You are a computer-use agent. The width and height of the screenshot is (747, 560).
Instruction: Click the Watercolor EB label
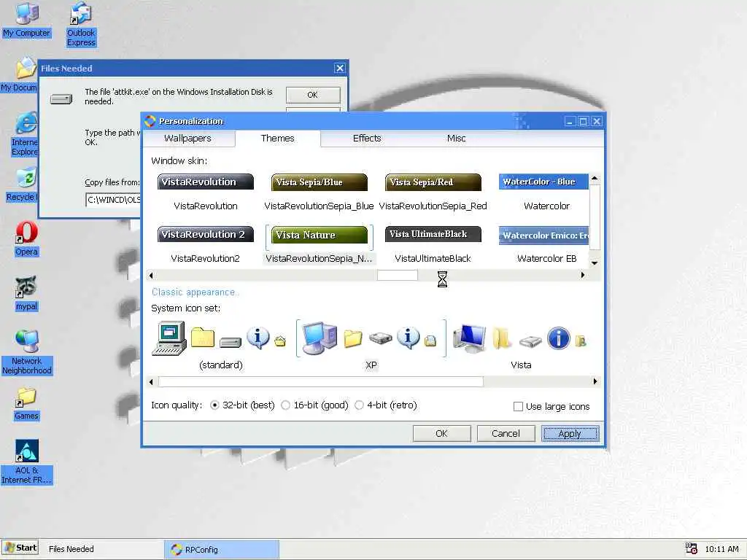pos(547,259)
